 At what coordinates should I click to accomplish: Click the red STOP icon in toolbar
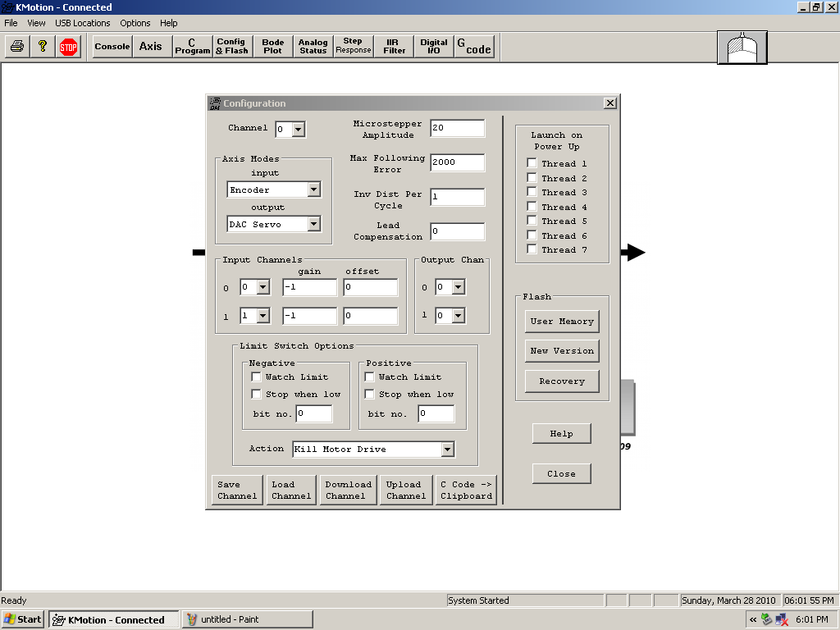(x=68, y=47)
